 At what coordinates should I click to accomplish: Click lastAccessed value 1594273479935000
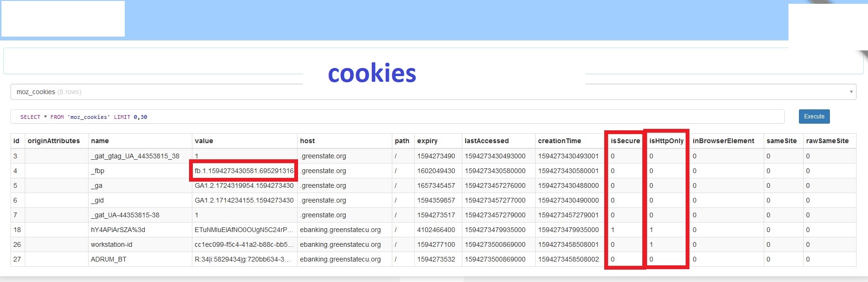coord(495,230)
